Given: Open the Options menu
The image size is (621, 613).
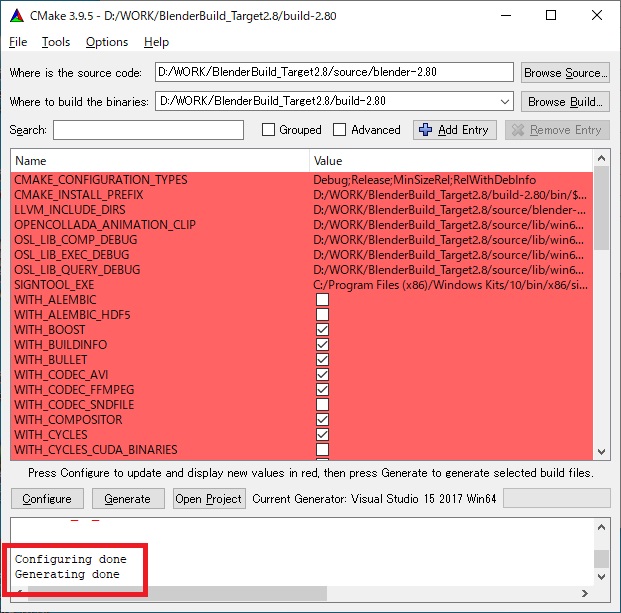Looking at the screenshot, I should (x=107, y=42).
